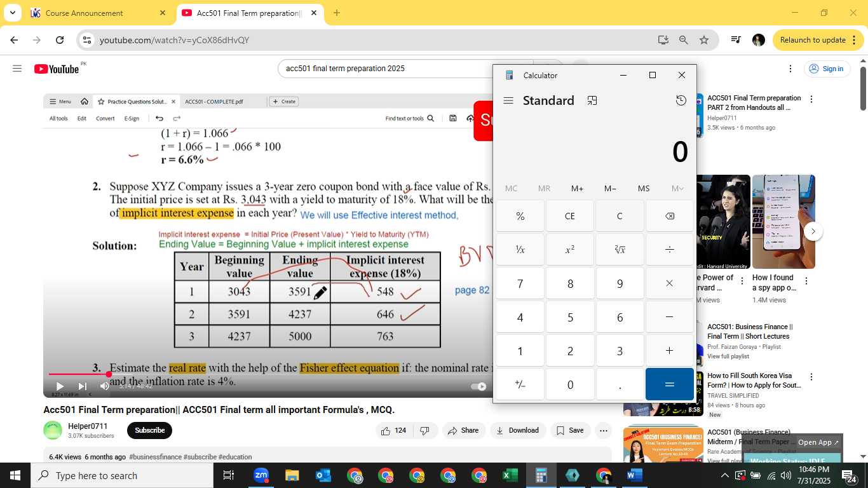Click the digit 5 key

(x=570, y=317)
